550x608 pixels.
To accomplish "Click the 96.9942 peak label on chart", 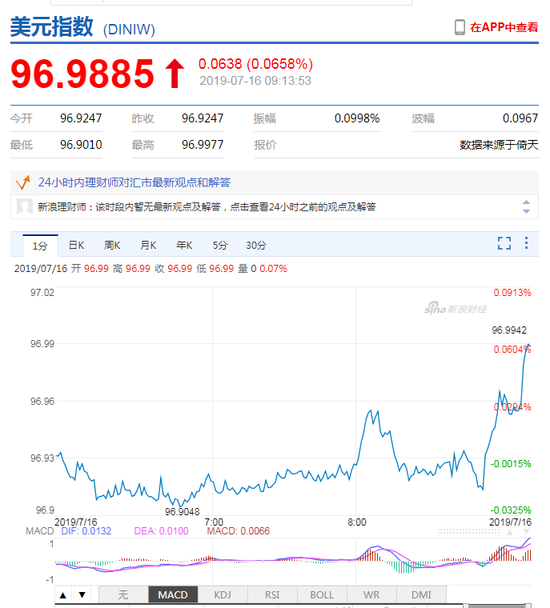I will click(509, 330).
